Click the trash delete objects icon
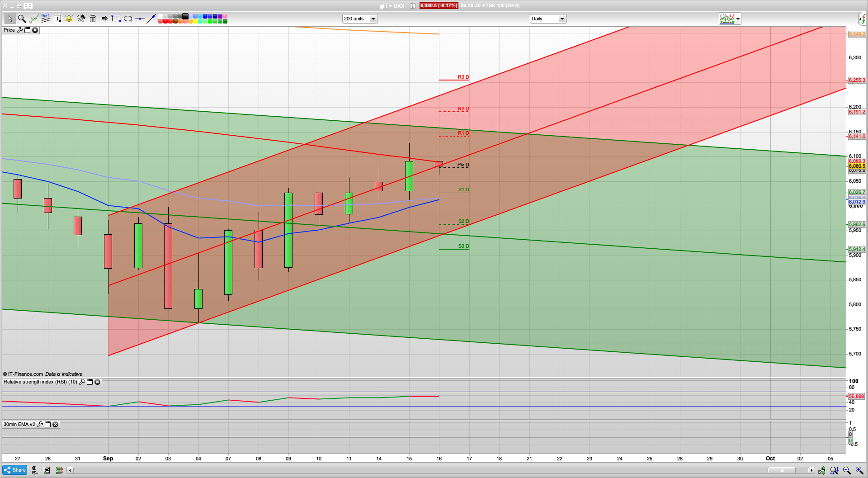The width and height of the screenshot is (868, 478). pos(93,19)
